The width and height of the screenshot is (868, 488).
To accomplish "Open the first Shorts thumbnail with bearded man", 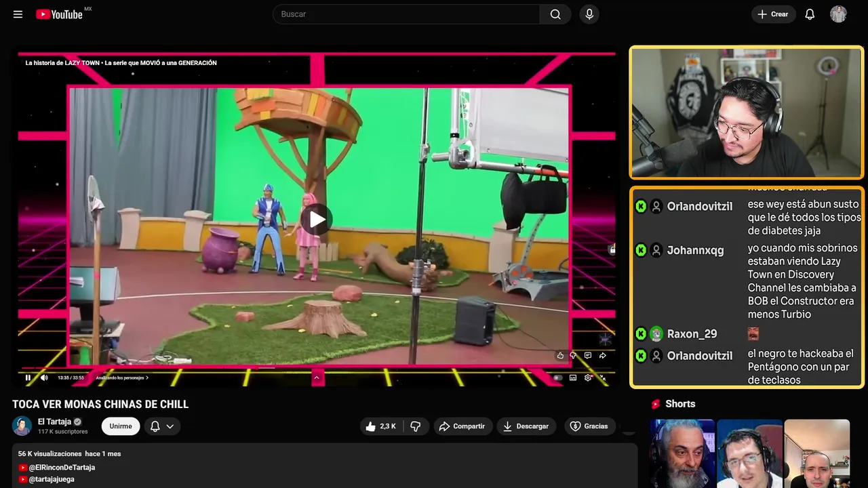I will (682, 453).
